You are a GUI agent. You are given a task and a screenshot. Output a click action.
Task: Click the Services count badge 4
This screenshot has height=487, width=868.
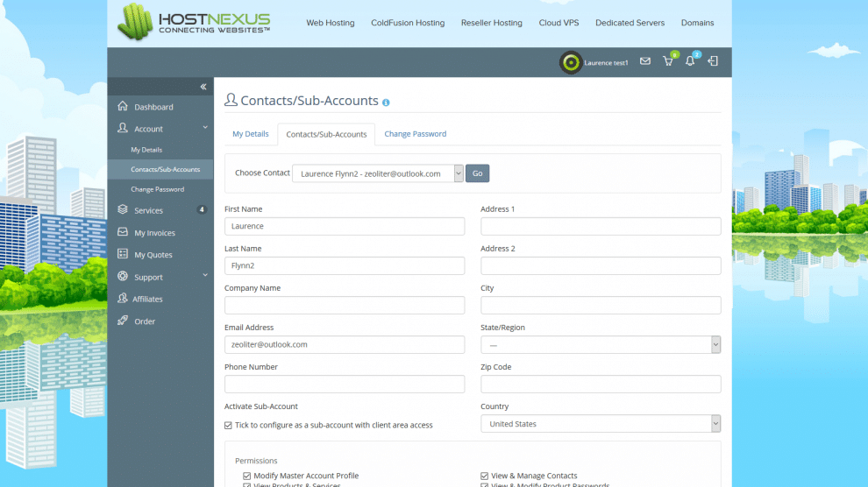(x=202, y=210)
